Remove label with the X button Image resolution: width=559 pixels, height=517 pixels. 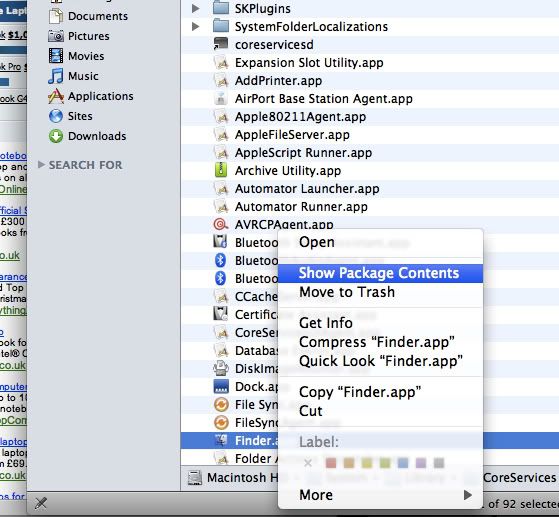click(x=308, y=463)
